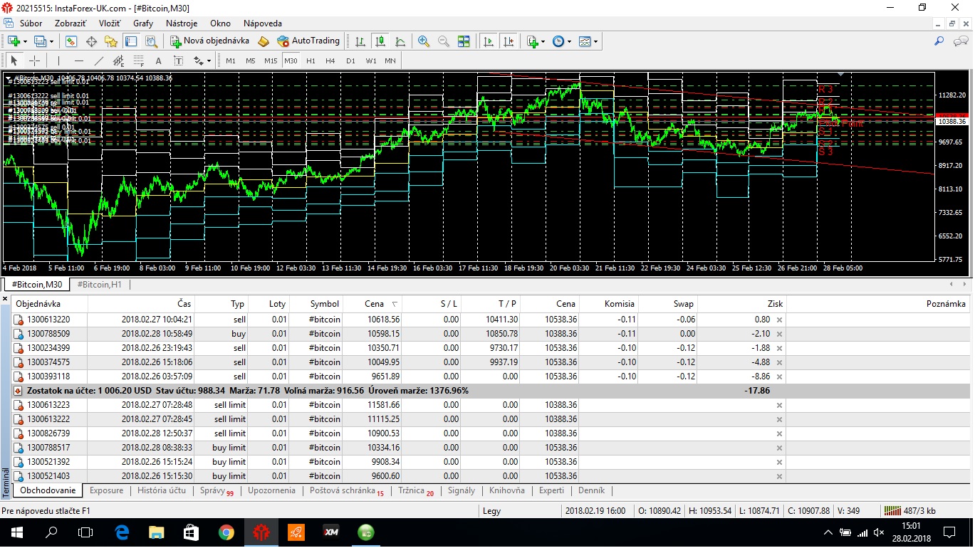
Task: Zoom out of the chart
Action: click(444, 41)
